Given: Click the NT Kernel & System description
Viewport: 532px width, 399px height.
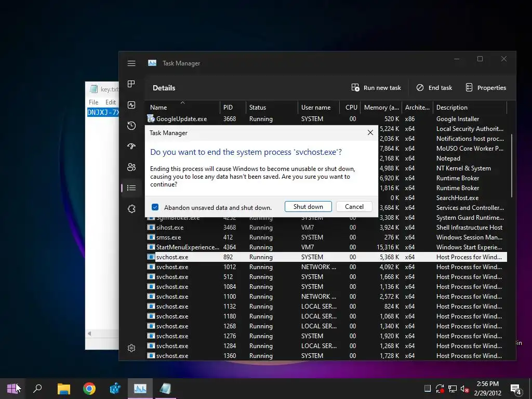Looking at the screenshot, I should tap(463, 168).
